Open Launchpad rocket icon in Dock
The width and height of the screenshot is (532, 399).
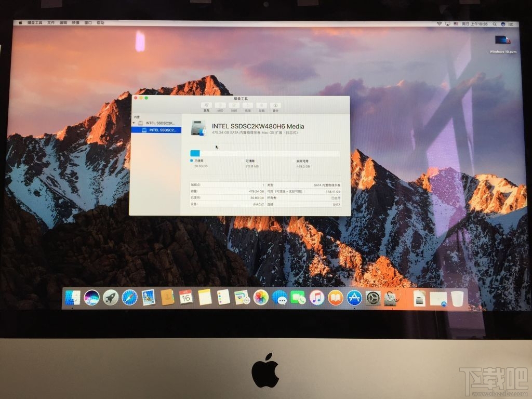coord(111,298)
